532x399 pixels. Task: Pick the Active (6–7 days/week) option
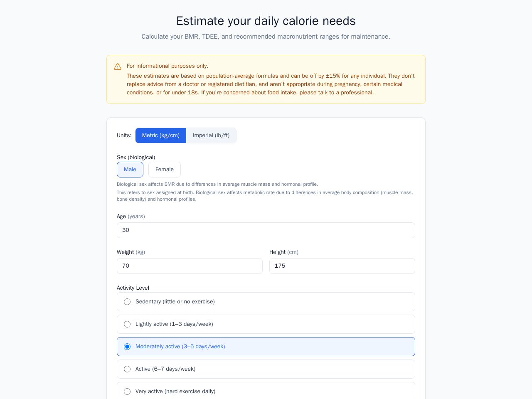(x=266, y=369)
